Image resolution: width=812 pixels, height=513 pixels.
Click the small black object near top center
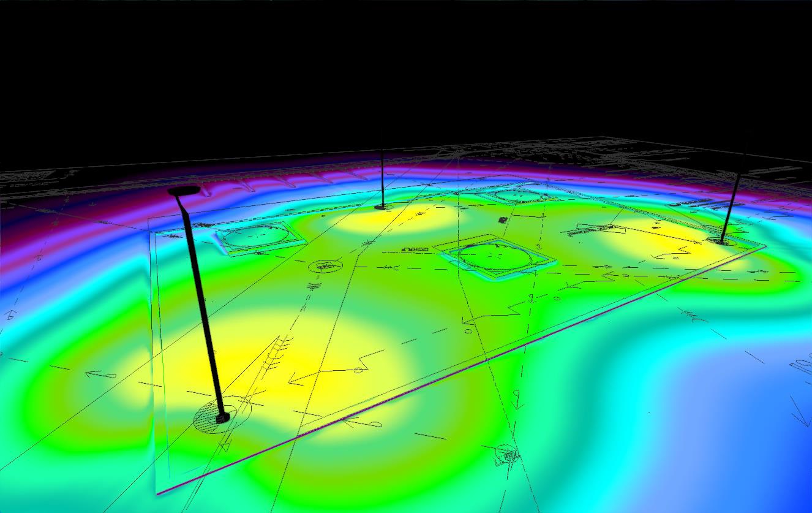pyautogui.click(x=502, y=219)
